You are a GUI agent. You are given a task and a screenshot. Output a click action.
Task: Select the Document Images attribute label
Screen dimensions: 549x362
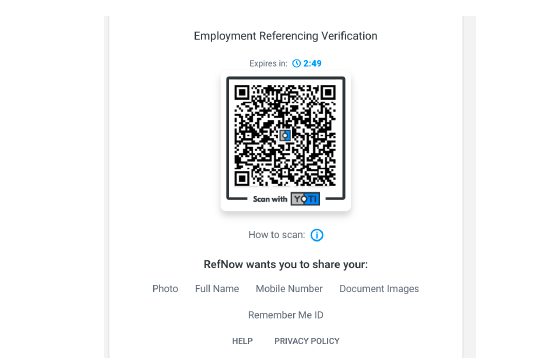click(x=379, y=289)
